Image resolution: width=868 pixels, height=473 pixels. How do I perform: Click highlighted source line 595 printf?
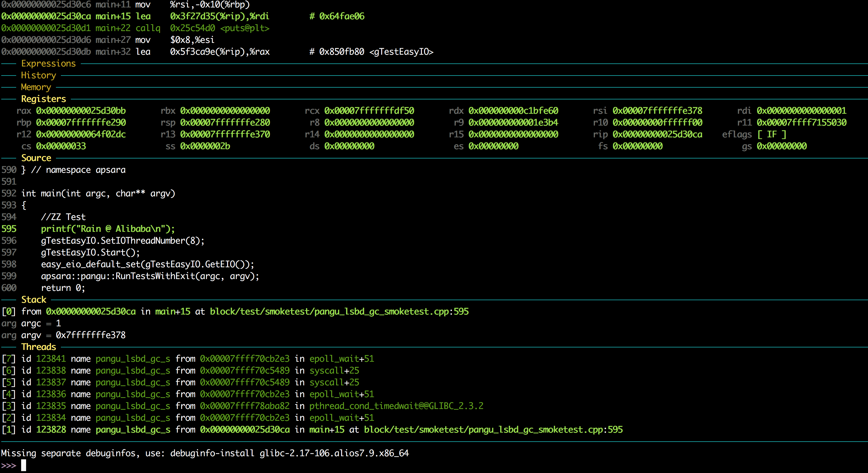tap(108, 229)
